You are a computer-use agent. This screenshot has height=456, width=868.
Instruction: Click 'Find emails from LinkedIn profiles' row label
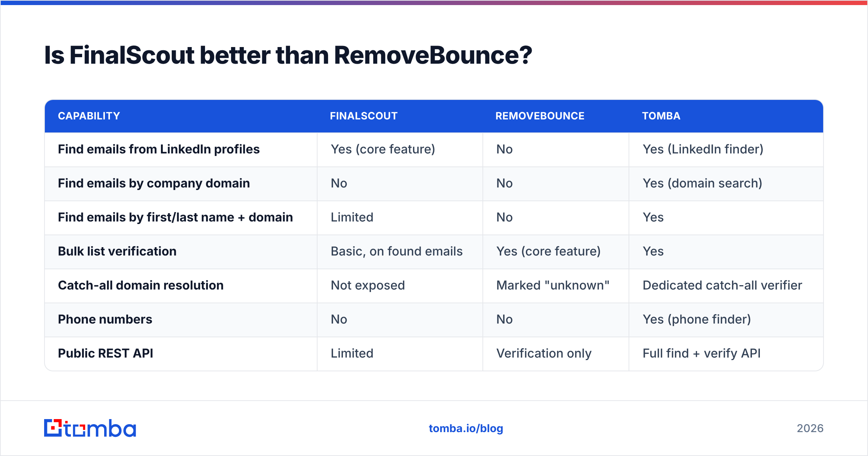159,149
